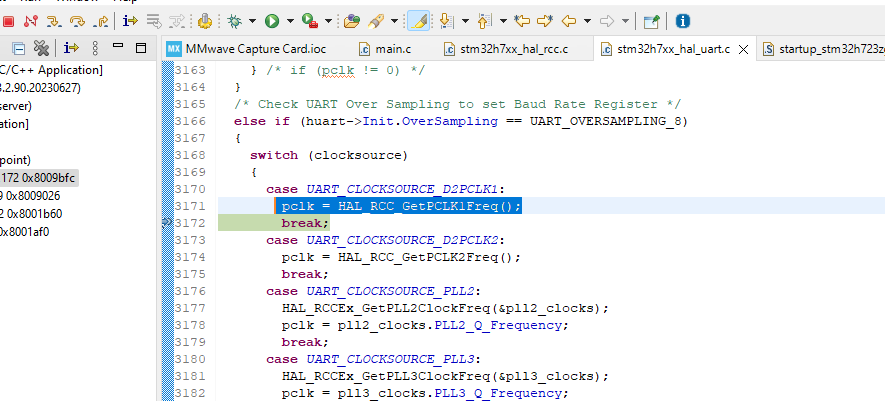Collapse All in the Debug view
Viewport: 885px width, 401px height.
[19, 49]
